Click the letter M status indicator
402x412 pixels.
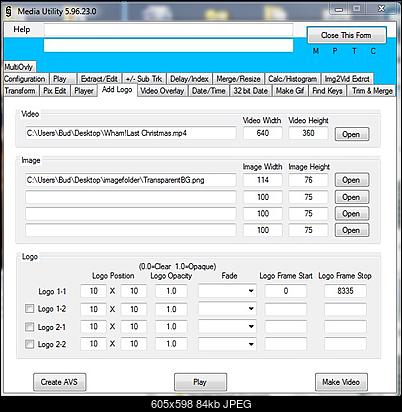click(316, 51)
